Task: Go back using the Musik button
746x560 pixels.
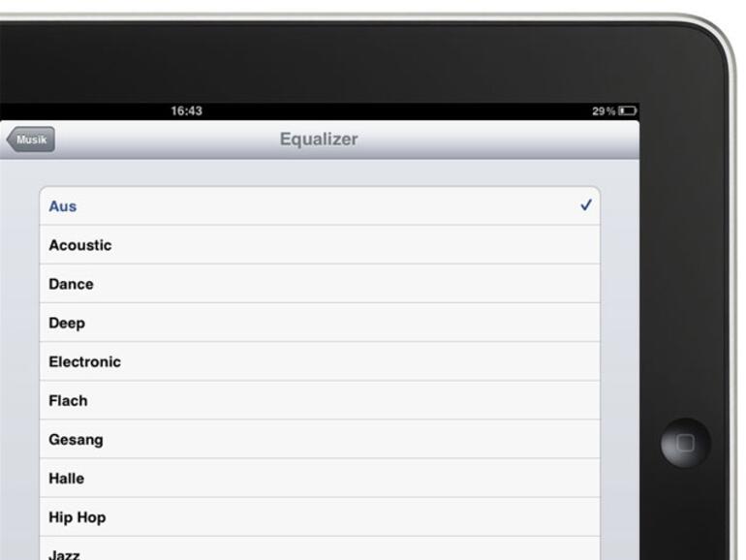Action: pyautogui.click(x=30, y=140)
